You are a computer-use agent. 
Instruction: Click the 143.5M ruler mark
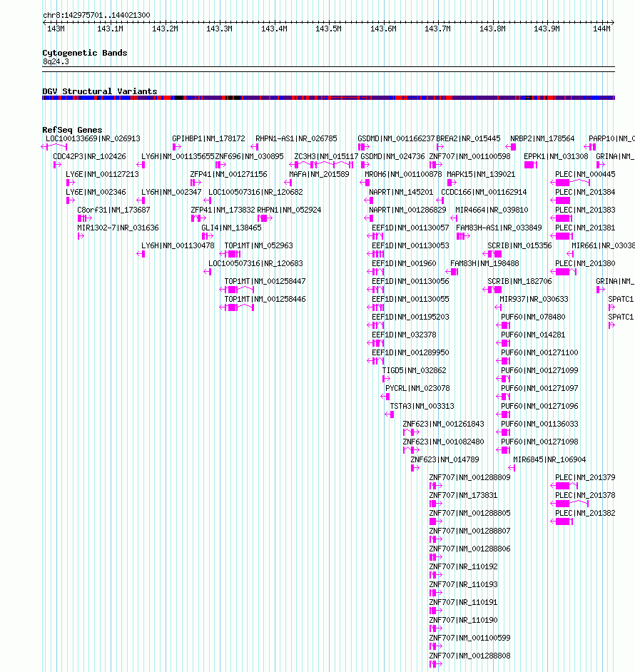[328, 29]
